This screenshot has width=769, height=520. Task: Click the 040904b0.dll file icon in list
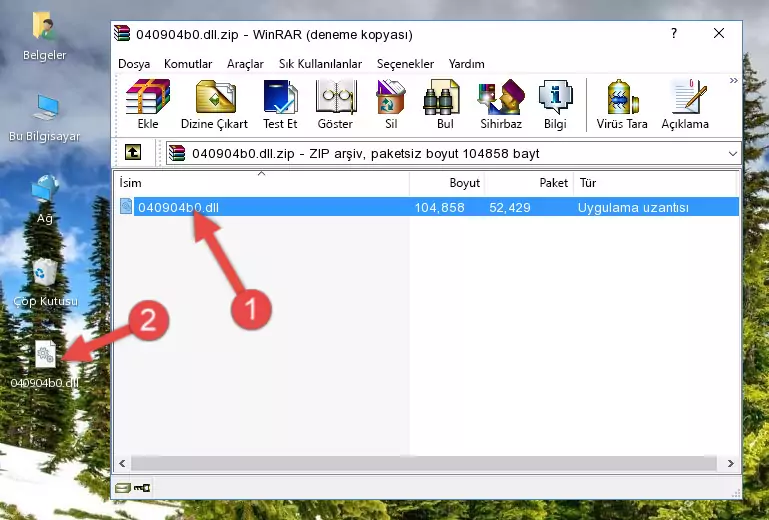(126, 207)
